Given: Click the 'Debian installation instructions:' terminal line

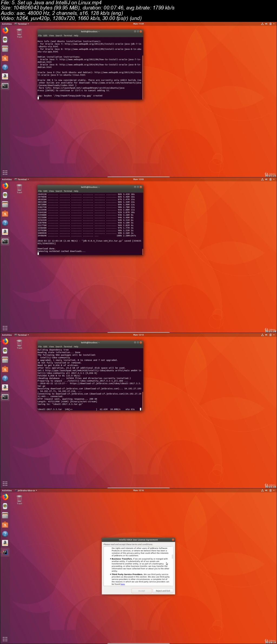Looking at the screenshot, I should pos(58,57).
